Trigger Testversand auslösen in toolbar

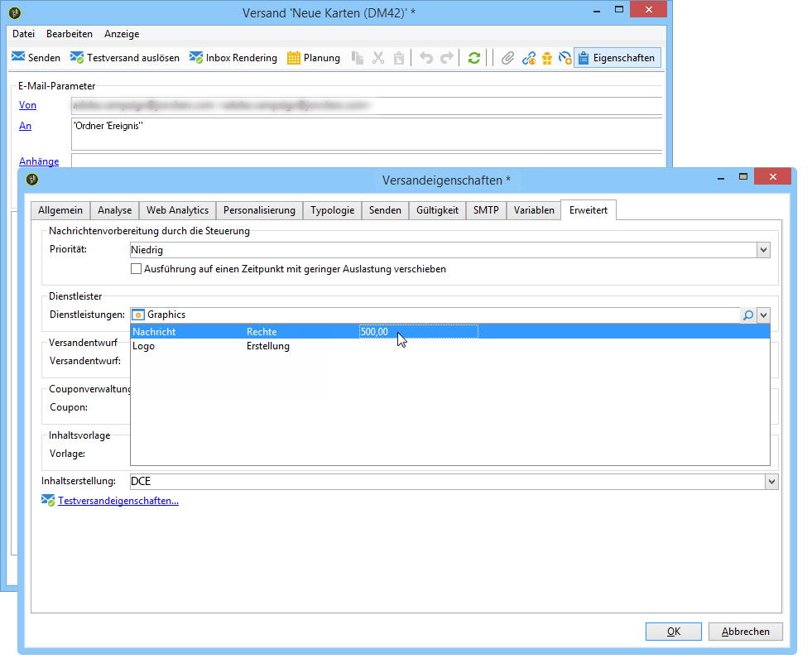(x=125, y=57)
